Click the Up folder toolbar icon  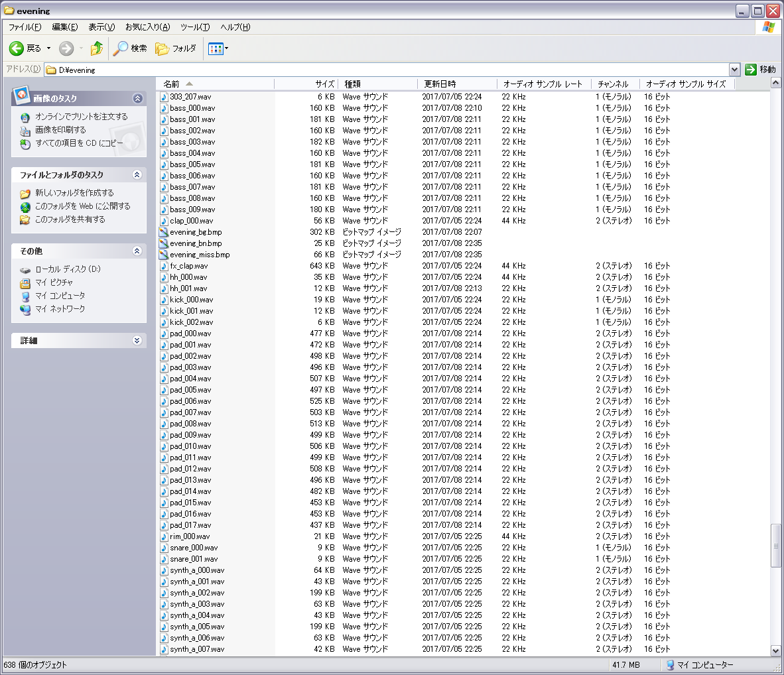97,48
